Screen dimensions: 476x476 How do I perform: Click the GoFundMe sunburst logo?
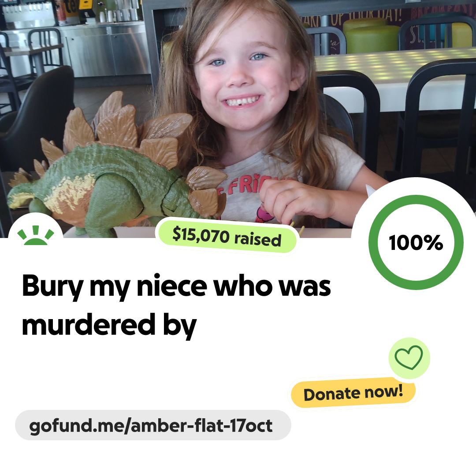point(36,235)
